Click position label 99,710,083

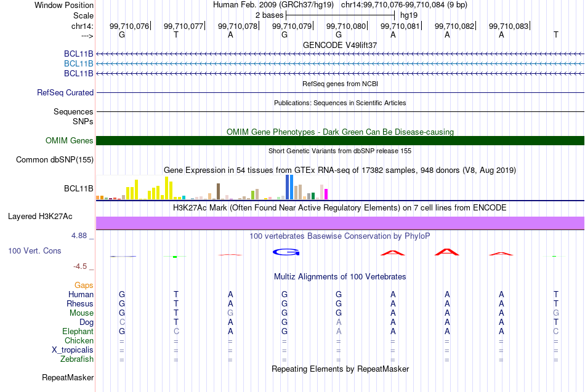(x=509, y=26)
